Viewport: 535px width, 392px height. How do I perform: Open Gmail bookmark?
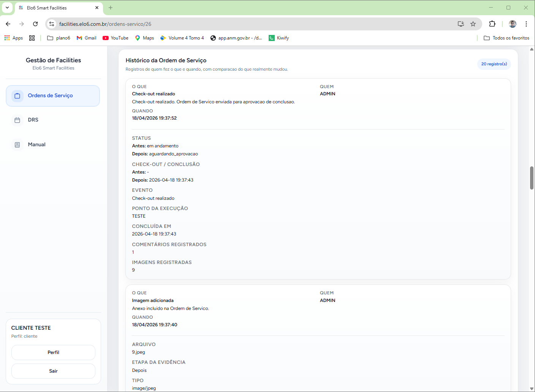(x=86, y=38)
